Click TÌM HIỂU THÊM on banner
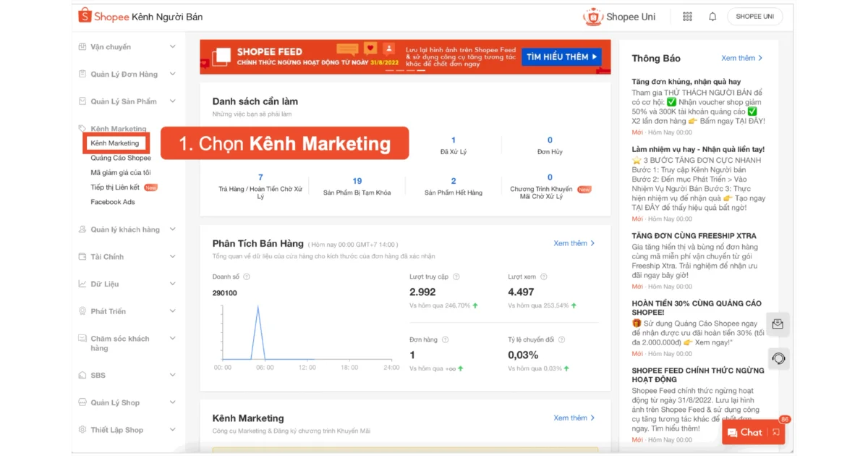This screenshot has width=868, height=456. coord(561,56)
